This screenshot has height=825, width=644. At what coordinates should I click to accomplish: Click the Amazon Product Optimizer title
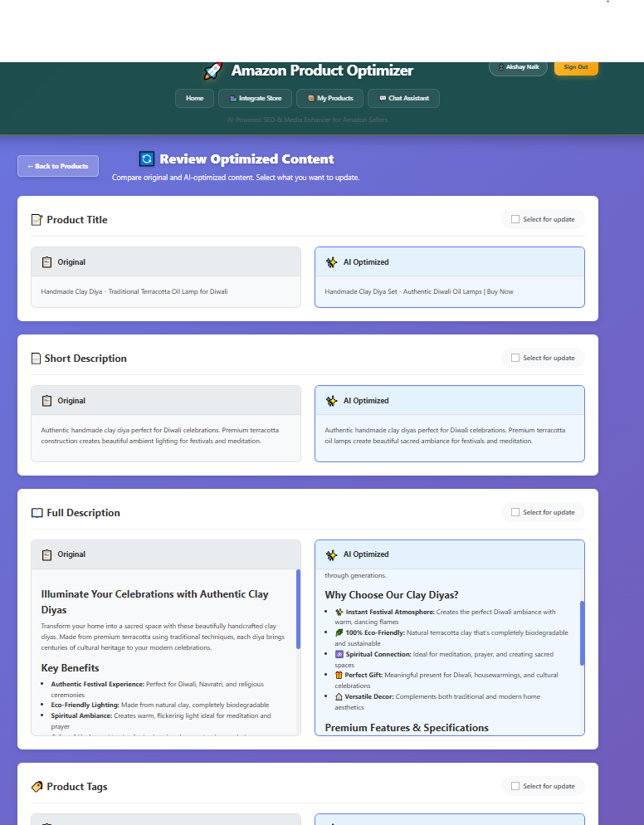pos(322,71)
